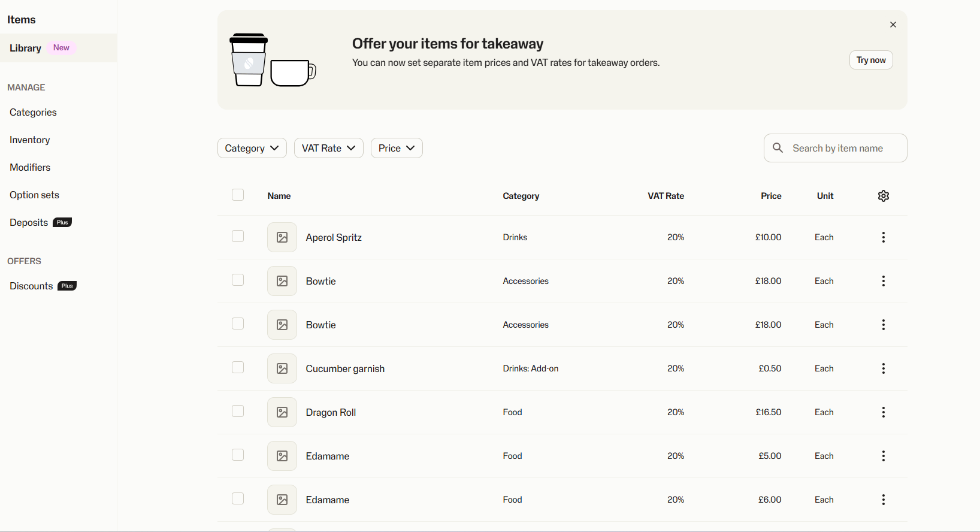Open the Dragon Roll item
This screenshot has height=532, width=980.
[x=331, y=412]
